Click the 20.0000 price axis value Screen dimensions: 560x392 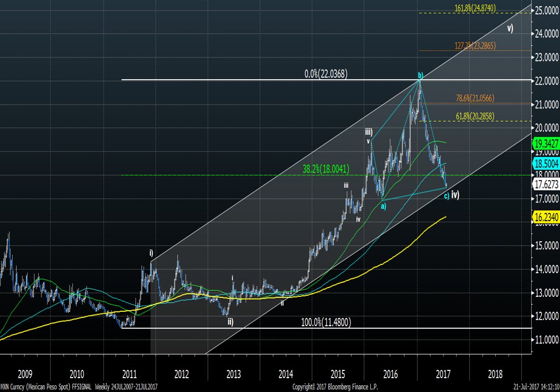point(547,128)
